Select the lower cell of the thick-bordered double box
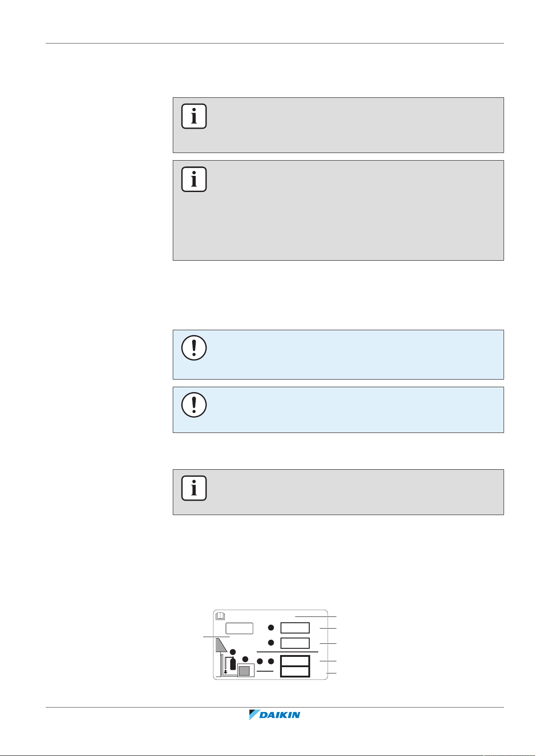This screenshot has height=756, width=535. (295, 672)
